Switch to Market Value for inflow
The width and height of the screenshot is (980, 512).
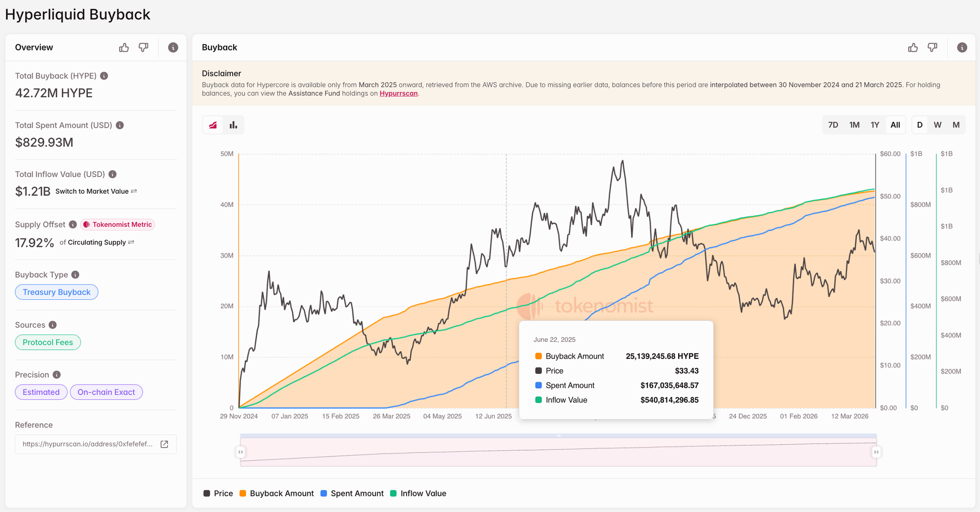96,191
